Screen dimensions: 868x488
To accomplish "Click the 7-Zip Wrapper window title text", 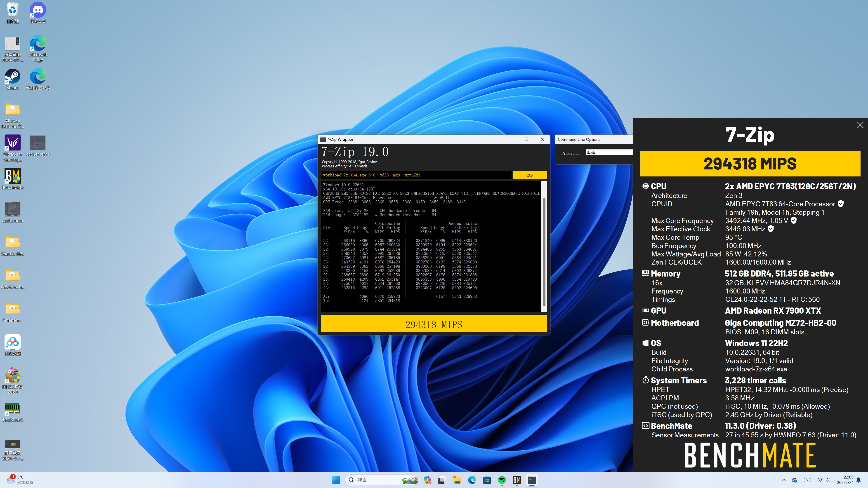I will pyautogui.click(x=340, y=139).
